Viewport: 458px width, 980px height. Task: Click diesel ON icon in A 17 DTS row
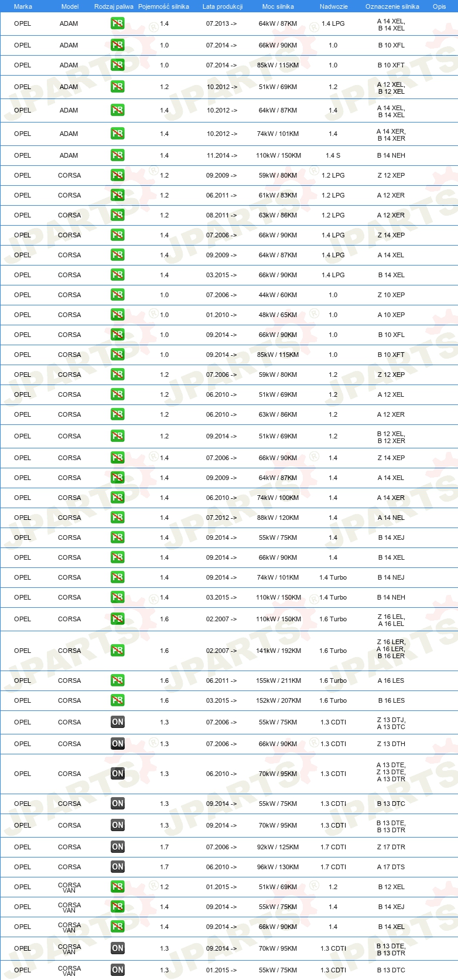(x=118, y=867)
